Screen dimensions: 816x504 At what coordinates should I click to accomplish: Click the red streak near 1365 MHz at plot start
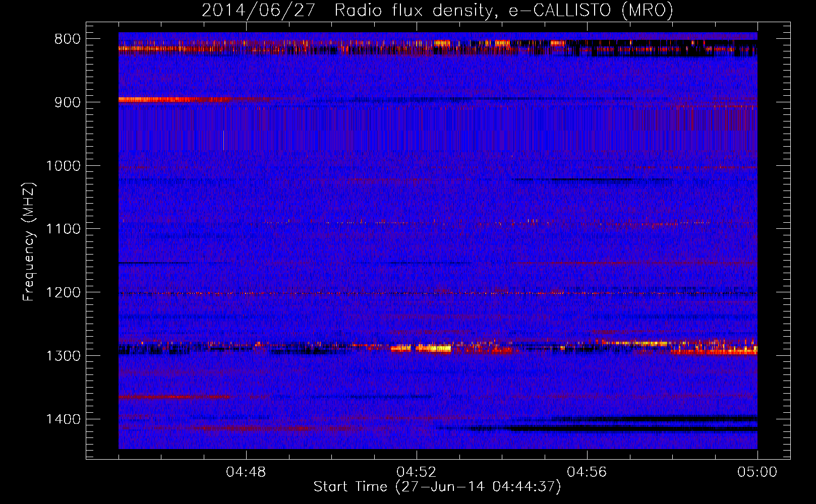click(x=174, y=397)
